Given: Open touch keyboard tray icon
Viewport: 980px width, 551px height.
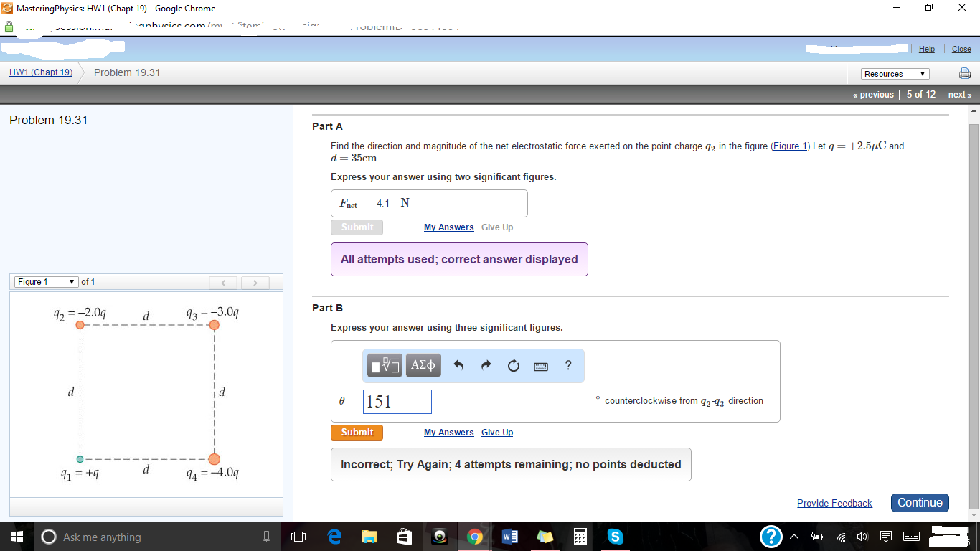Looking at the screenshot, I should point(911,537).
